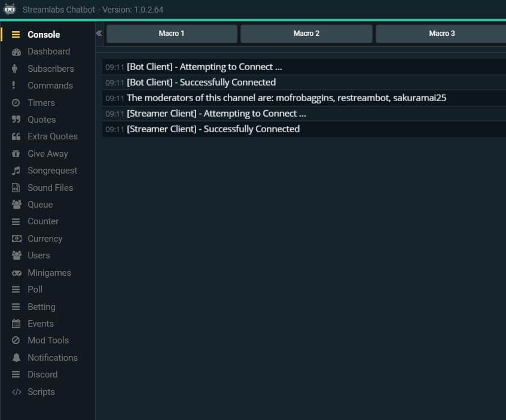The image size is (506, 420).
Task: Click the Streamlabs Chatbot logo icon
Action: 10,9
